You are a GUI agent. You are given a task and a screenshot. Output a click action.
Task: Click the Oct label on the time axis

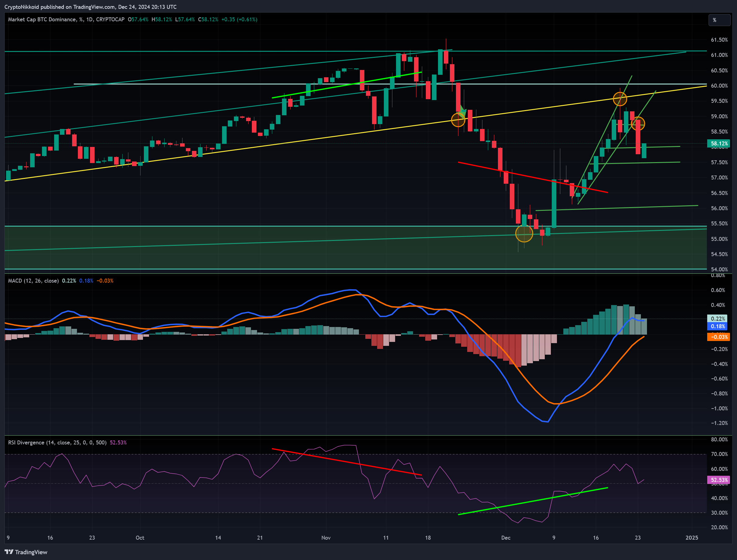[140, 538]
